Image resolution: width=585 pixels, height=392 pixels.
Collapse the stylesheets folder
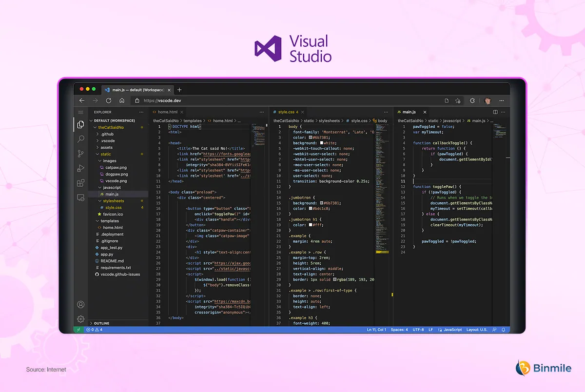[x=99, y=201]
